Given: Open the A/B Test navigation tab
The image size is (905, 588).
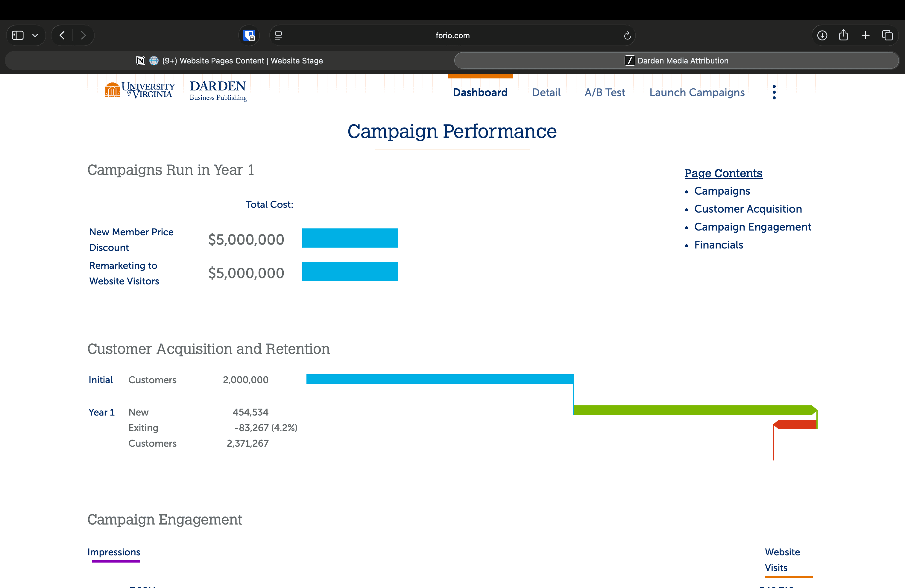Looking at the screenshot, I should 605,93.
